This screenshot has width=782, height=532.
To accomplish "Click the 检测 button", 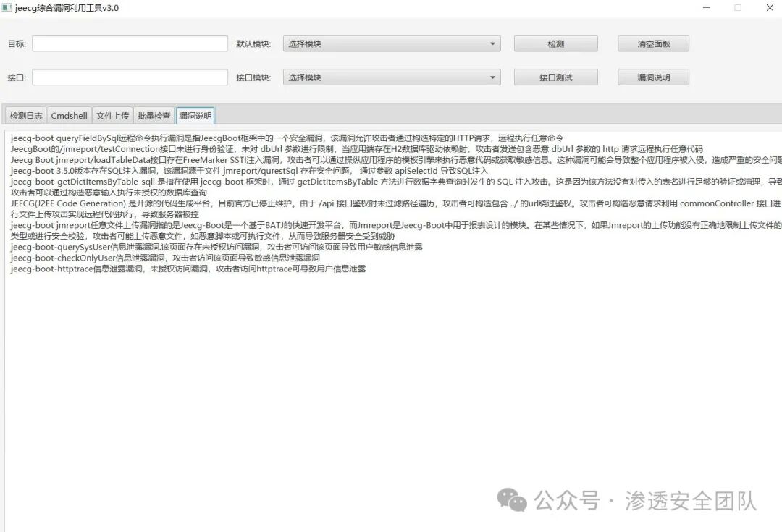I will (x=555, y=43).
